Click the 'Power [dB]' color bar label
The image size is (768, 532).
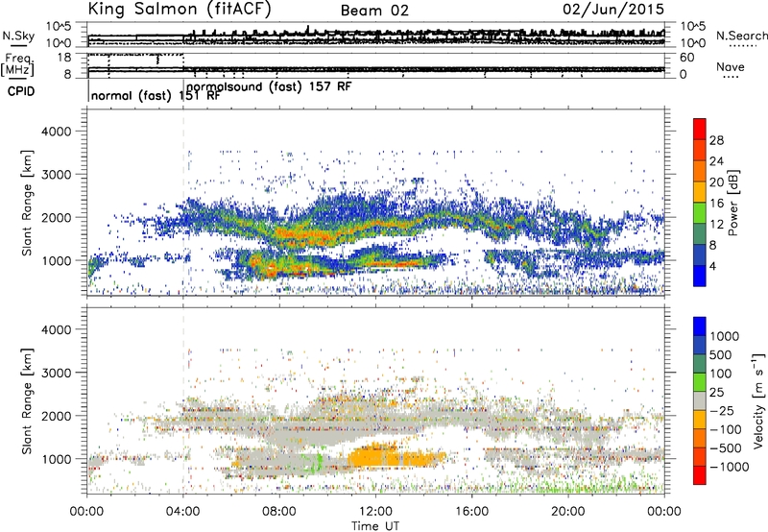pos(732,203)
